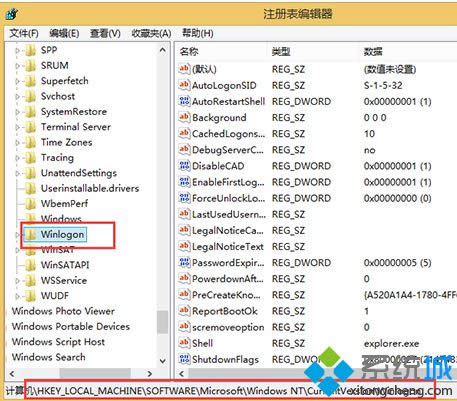Open the 收藏夹(A) favorites menu
Viewport: 457px width, 401px height.
(x=151, y=33)
